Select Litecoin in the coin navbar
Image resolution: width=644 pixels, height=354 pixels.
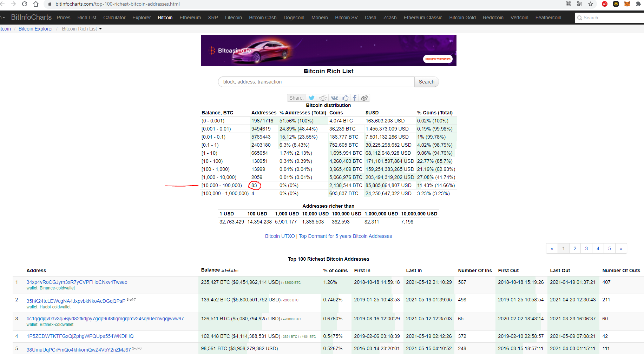pyautogui.click(x=234, y=18)
